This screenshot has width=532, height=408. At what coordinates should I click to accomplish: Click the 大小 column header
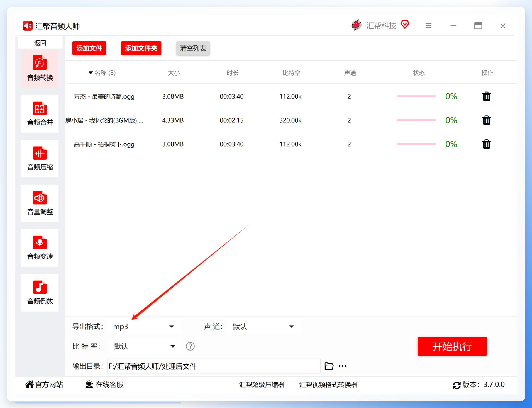pos(174,73)
